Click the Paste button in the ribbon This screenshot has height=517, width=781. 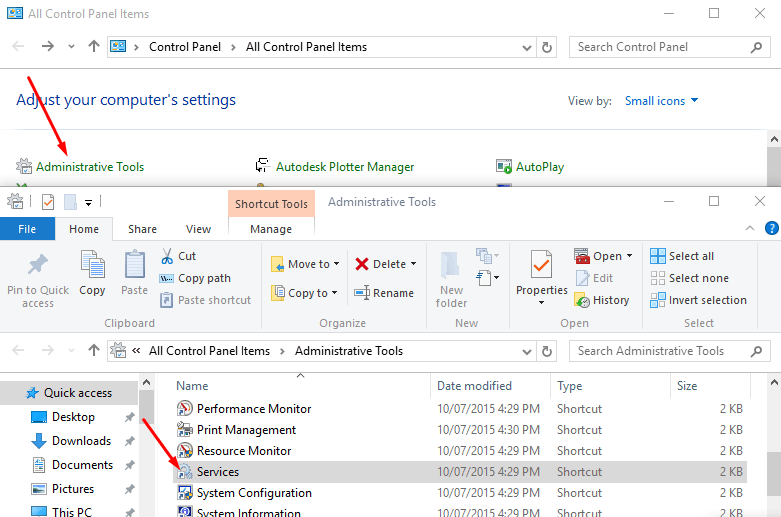coord(134,273)
